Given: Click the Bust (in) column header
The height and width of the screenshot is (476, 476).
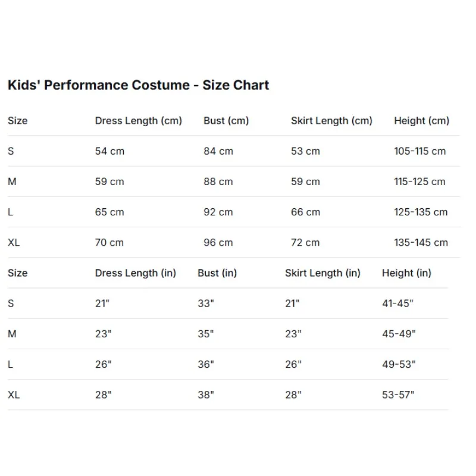Looking at the screenshot, I should tap(217, 273).
